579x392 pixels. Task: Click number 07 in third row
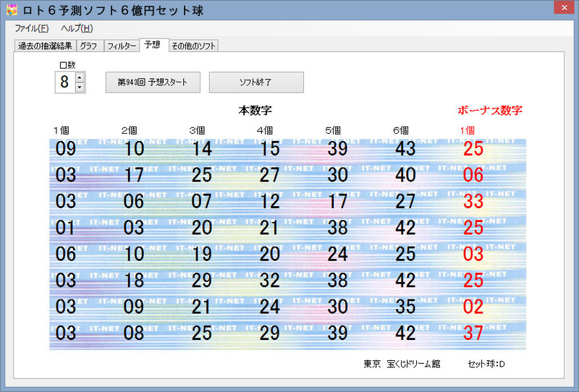tap(202, 202)
